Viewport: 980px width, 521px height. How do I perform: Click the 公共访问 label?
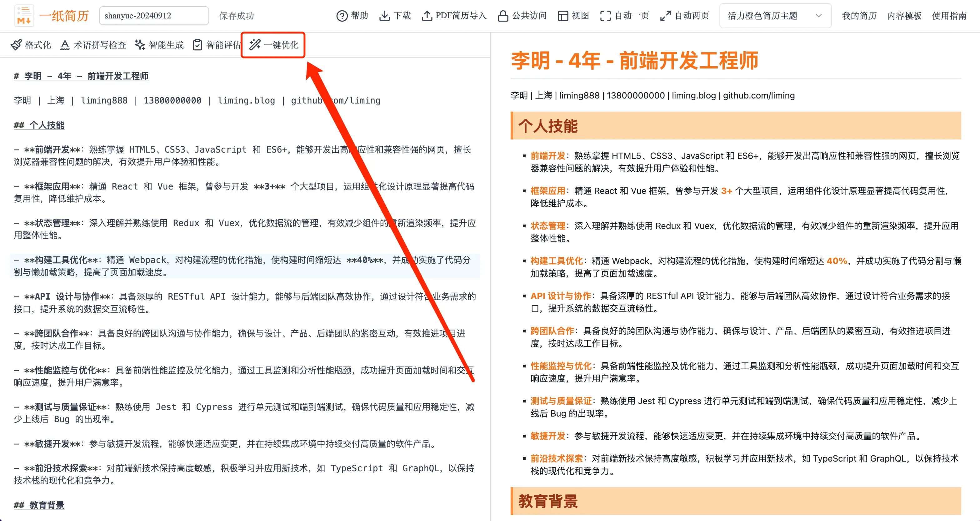click(529, 16)
